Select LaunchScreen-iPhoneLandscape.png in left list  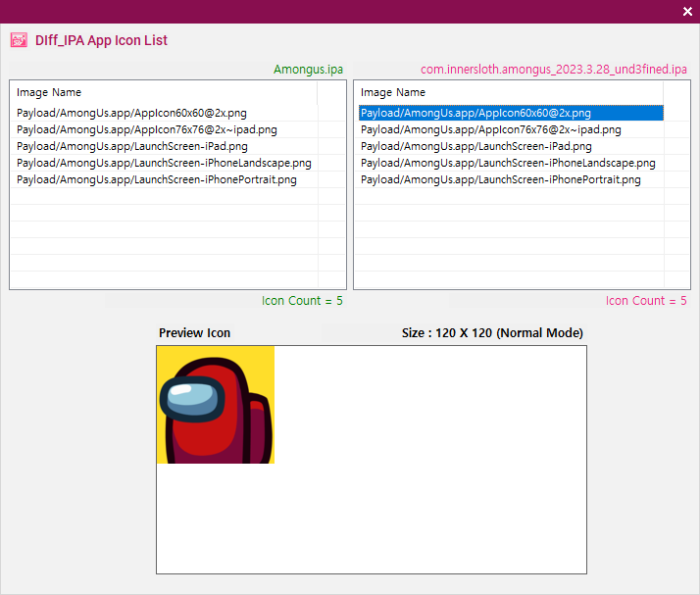[x=164, y=163]
